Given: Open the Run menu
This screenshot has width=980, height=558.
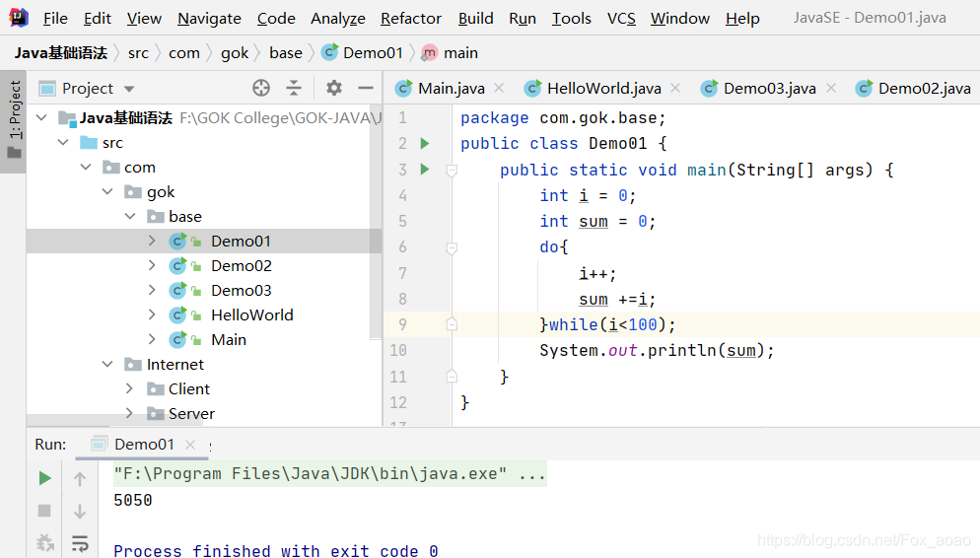Looking at the screenshot, I should (x=523, y=19).
